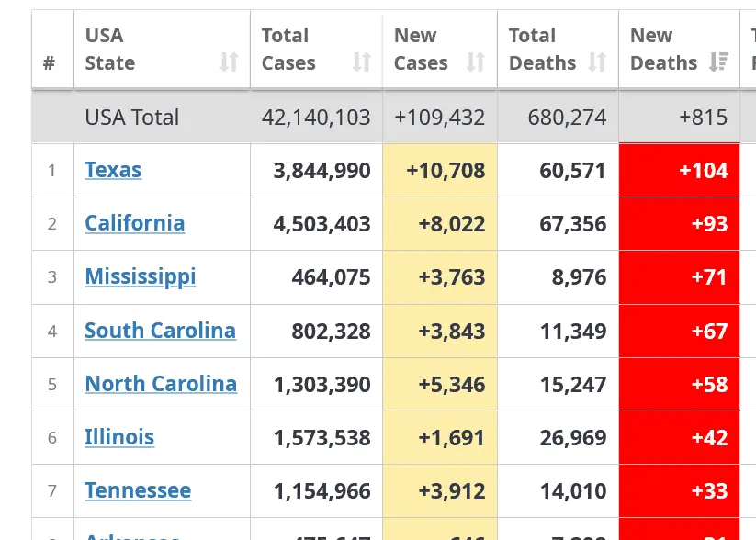Open the Illinois state link

point(119,437)
